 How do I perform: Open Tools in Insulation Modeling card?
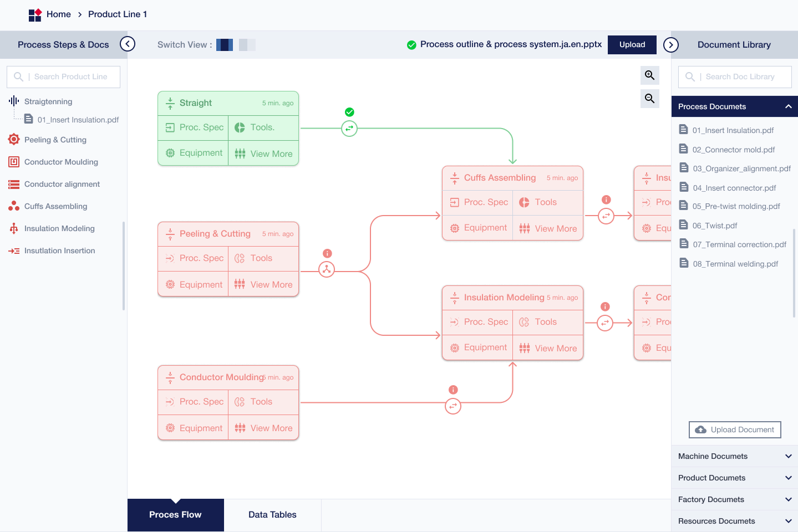tap(548, 322)
